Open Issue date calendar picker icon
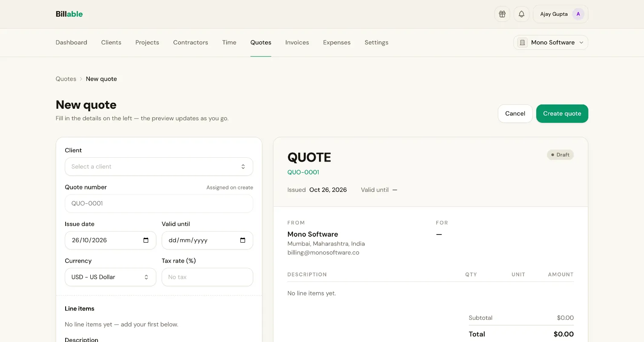 pos(146,240)
